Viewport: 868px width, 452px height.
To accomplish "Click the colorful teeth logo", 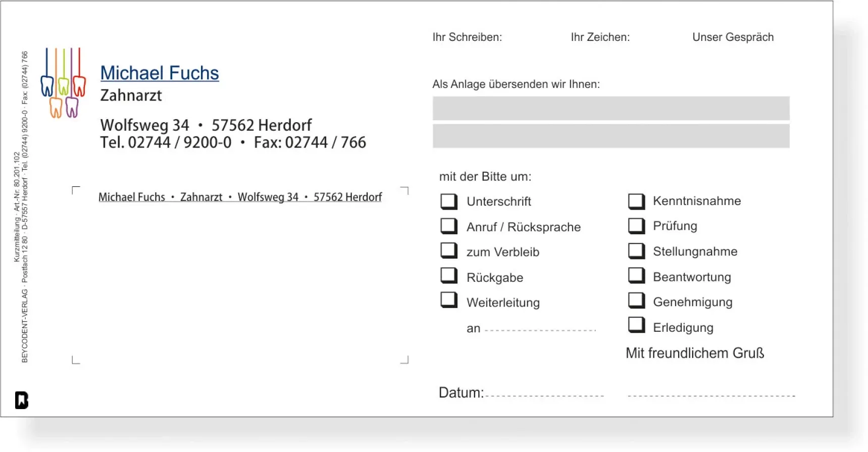I will click(63, 83).
